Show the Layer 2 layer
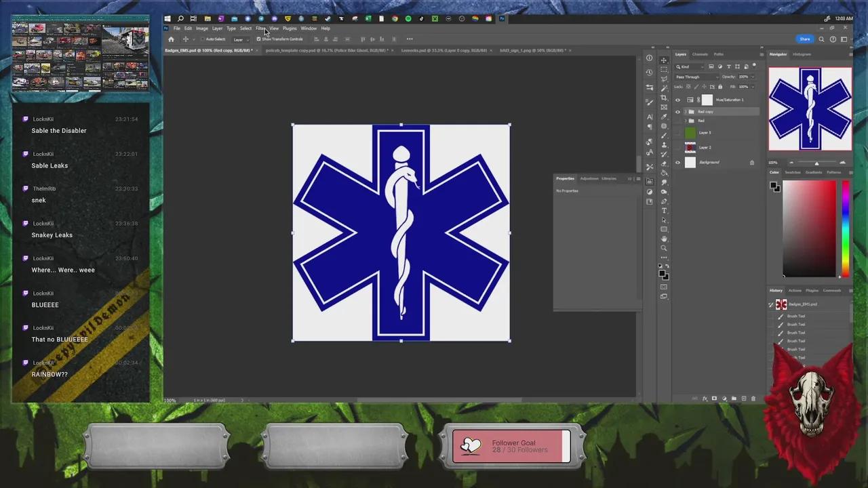 point(677,147)
